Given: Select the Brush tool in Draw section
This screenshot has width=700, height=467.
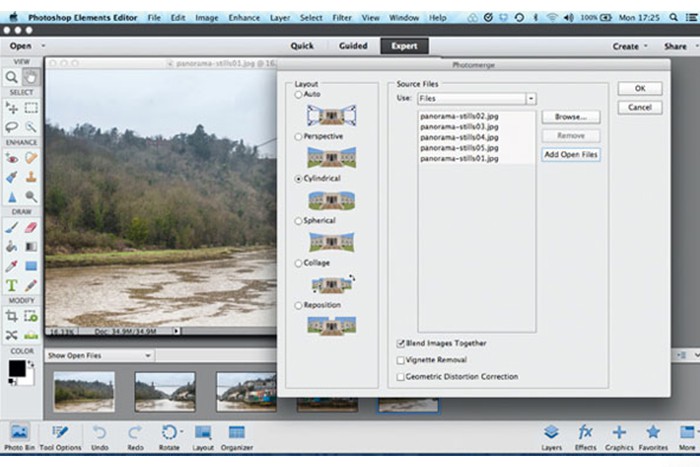Looking at the screenshot, I should [x=12, y=226].
